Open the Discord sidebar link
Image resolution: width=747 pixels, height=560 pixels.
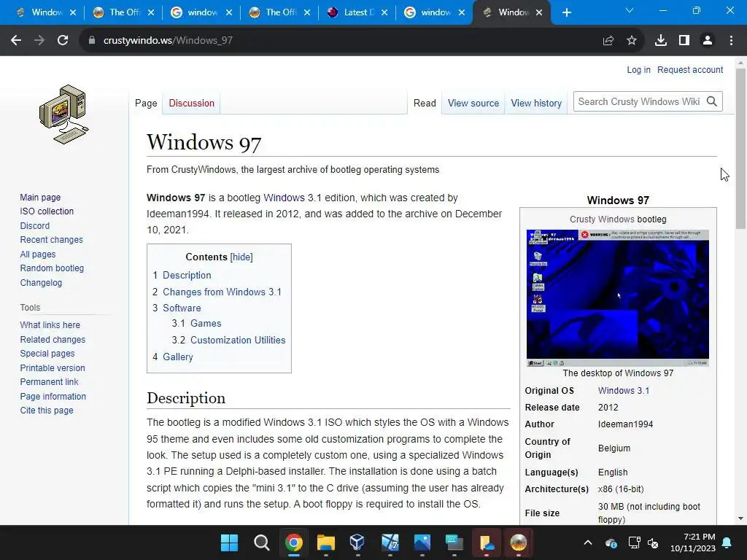tap(35, 226)
